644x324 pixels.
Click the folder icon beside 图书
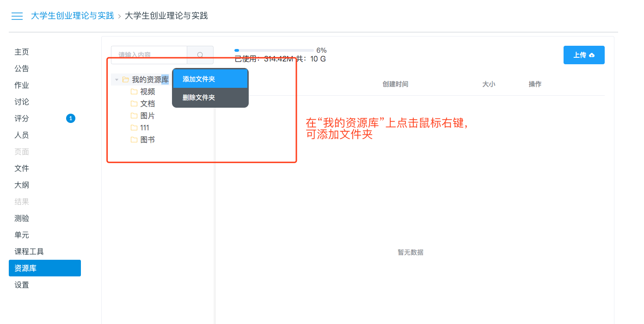point(134,140)
